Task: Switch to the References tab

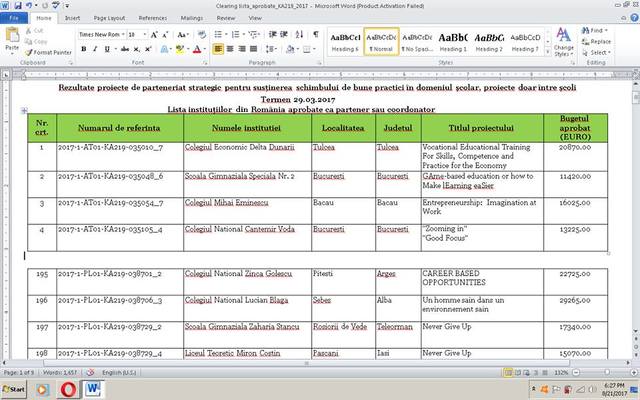Action: (x=153, y=18)
